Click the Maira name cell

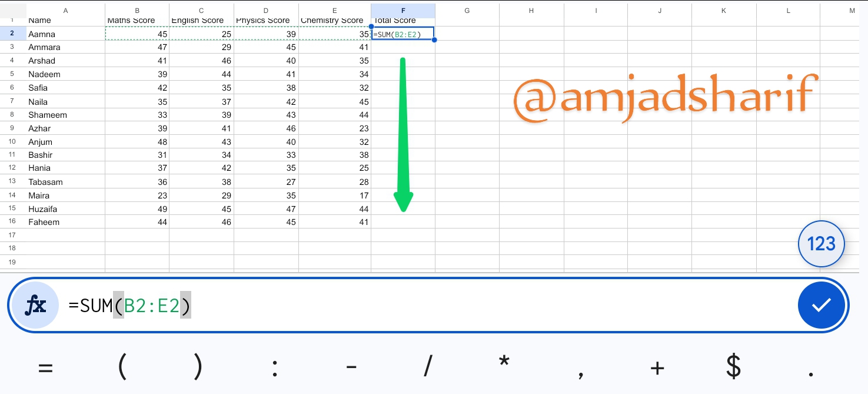pos(65,196)
